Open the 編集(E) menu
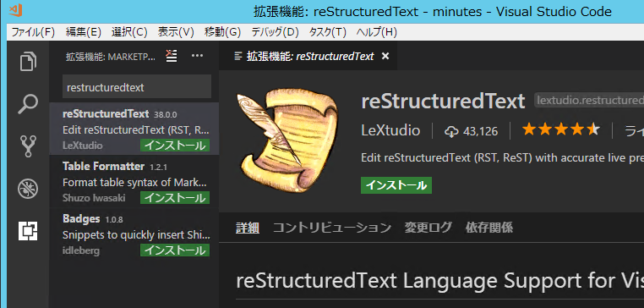 [x=84, y=32]
